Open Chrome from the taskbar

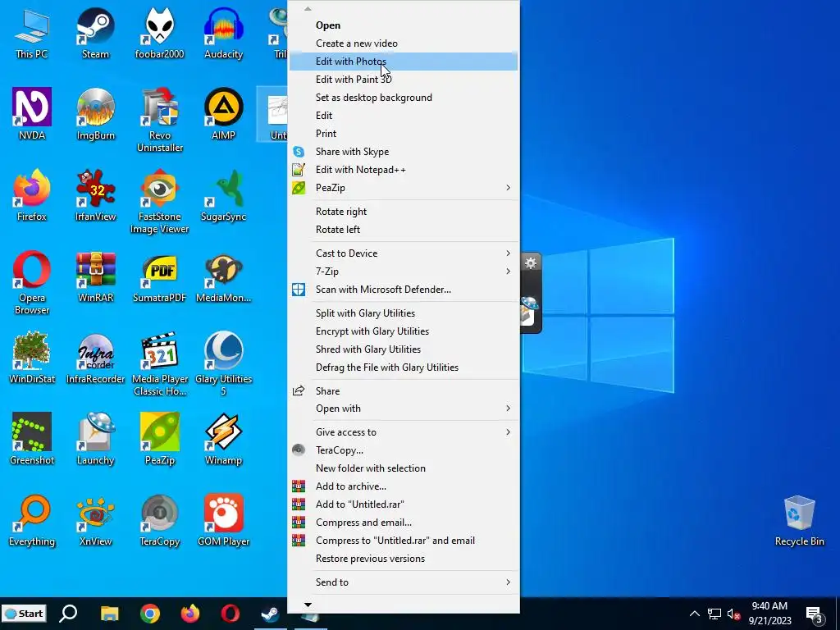pyautogui.click(x=150, y=614)
